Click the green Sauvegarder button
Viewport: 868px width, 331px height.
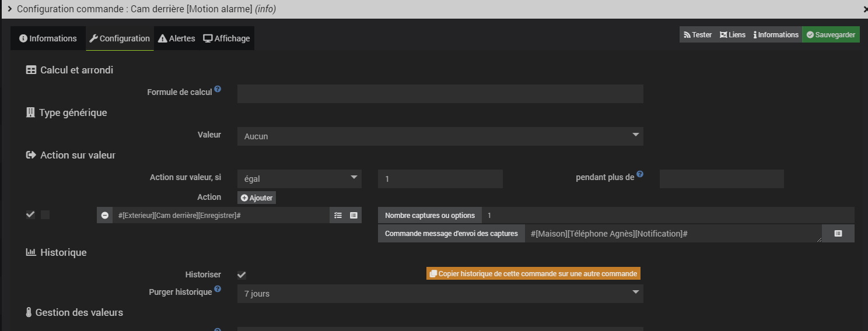831,35
